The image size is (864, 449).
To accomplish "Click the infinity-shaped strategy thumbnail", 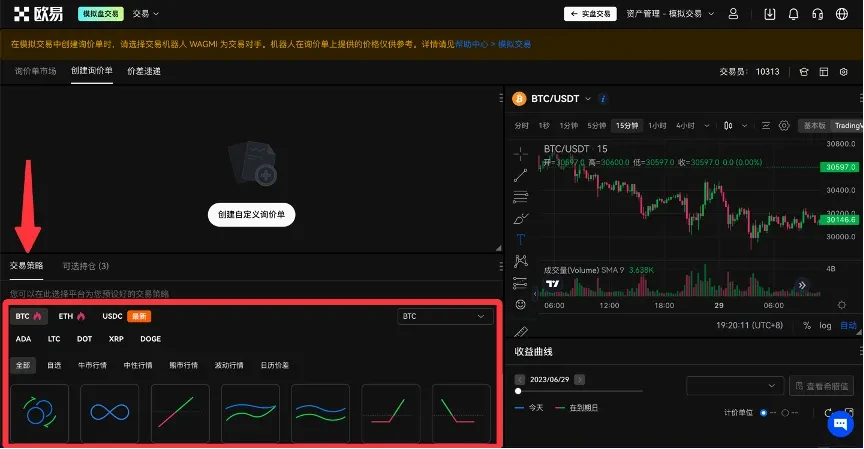I will point(109,412).
